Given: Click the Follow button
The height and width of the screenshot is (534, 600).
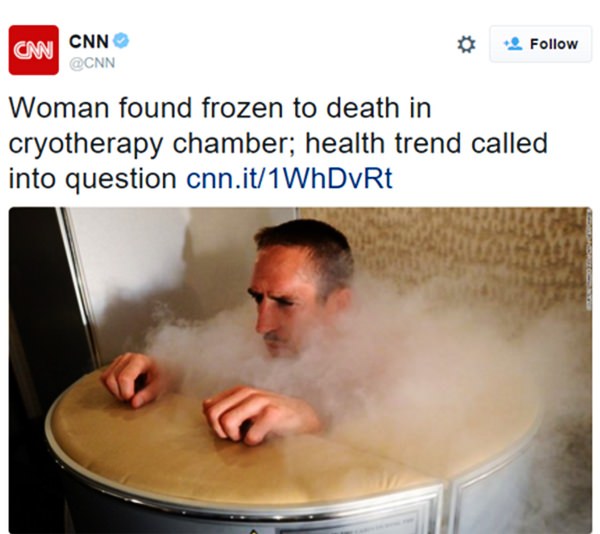Looking at the screenshot, I should tap(540, 44).
